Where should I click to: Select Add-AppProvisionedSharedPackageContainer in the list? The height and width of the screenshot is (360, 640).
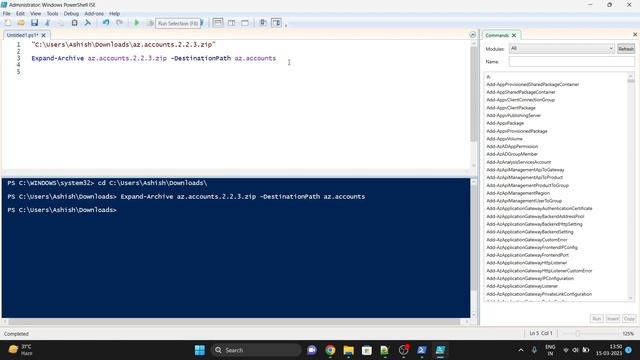coord(533,84)
